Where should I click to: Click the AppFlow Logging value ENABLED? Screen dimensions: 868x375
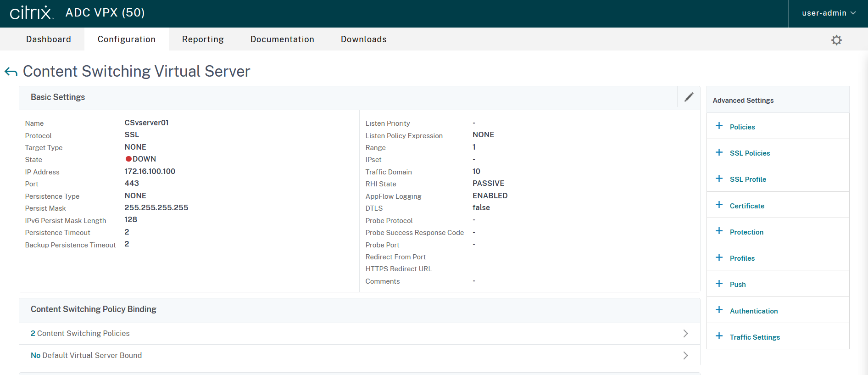pos(490,196)
